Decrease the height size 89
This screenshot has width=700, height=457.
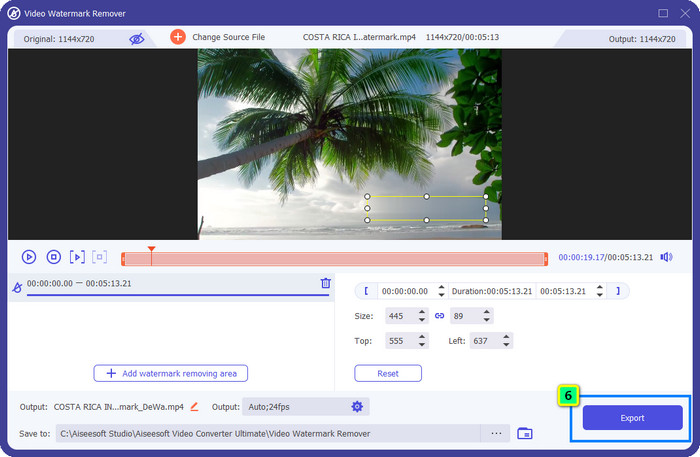[x=487, y=320]
